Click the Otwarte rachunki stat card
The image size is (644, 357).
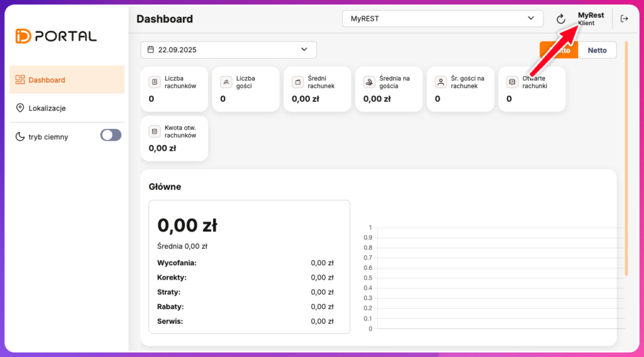pos(531,89)
